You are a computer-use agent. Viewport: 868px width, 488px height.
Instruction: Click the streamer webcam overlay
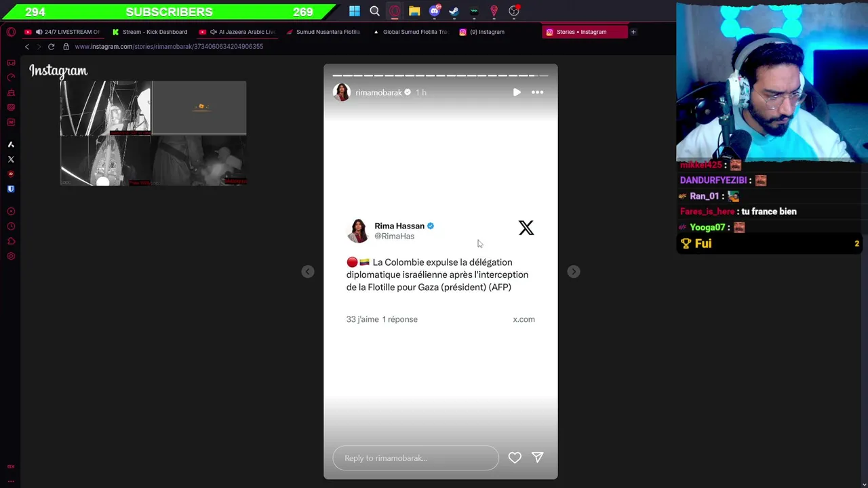click(772, 81)
